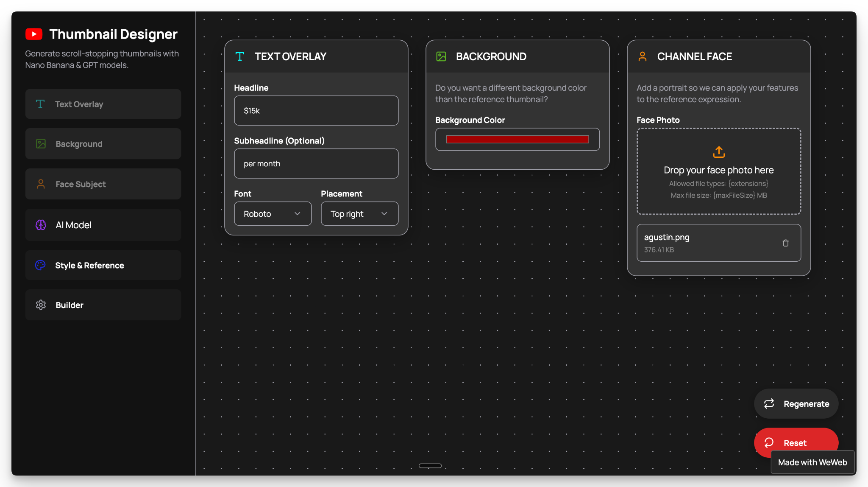Screen dimensions: 868x487
Task: Click the chevron on the Placement selector
Action: (x=384, y=214)
